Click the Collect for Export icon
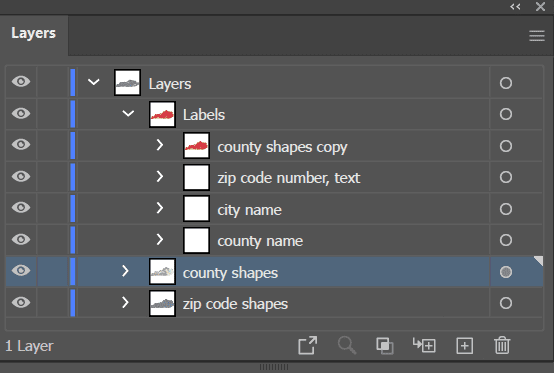This screenshot has width=554, height=373. coord(307,345)
